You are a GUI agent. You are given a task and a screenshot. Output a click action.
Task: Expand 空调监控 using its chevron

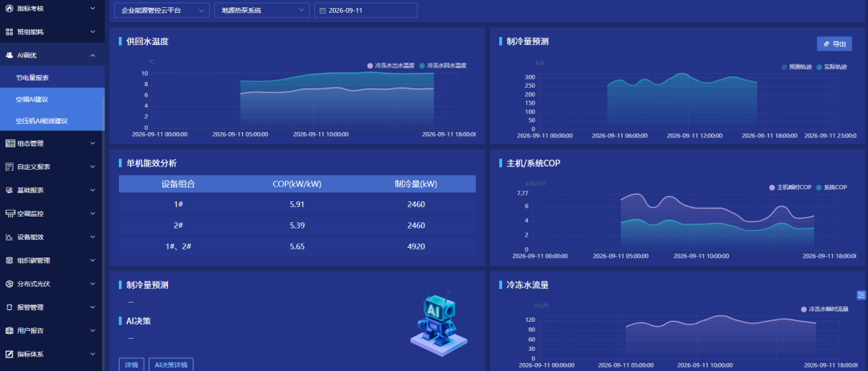click(x=92, y=213)
